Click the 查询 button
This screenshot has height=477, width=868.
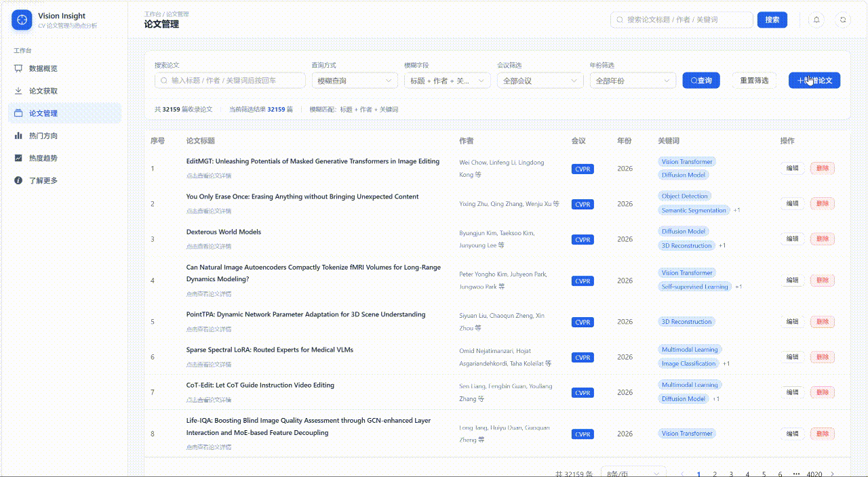(x=701, y=81)
